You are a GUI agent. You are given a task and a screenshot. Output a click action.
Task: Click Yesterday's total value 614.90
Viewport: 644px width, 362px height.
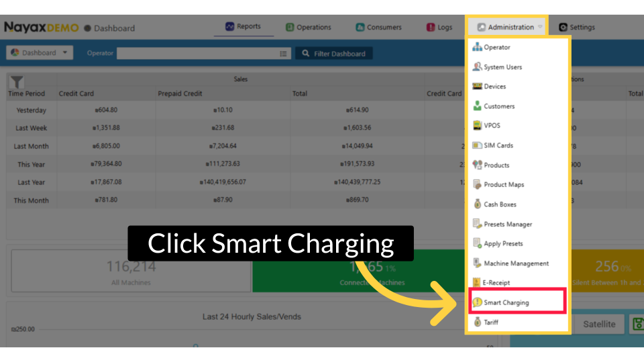tap(358, 110)
